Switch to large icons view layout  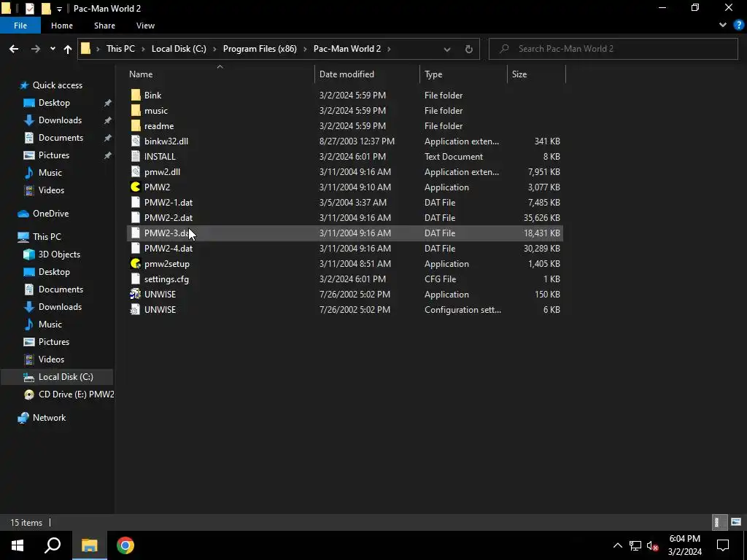[x=736, y=522]
